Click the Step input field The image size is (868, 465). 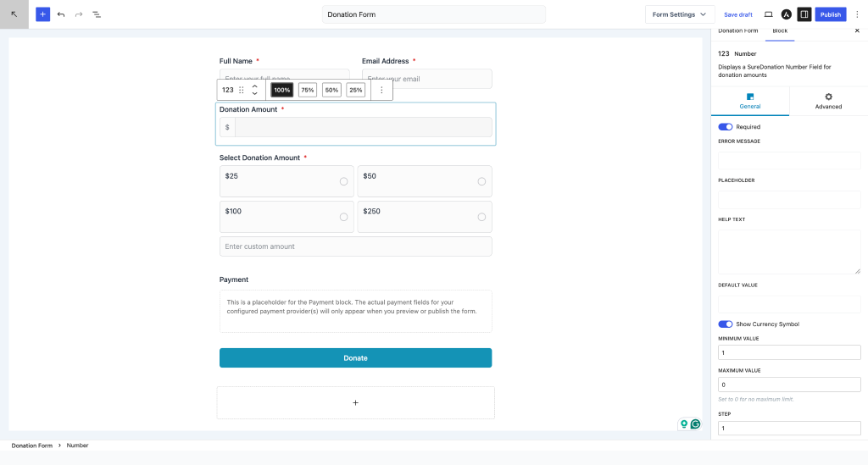(789, 428)
